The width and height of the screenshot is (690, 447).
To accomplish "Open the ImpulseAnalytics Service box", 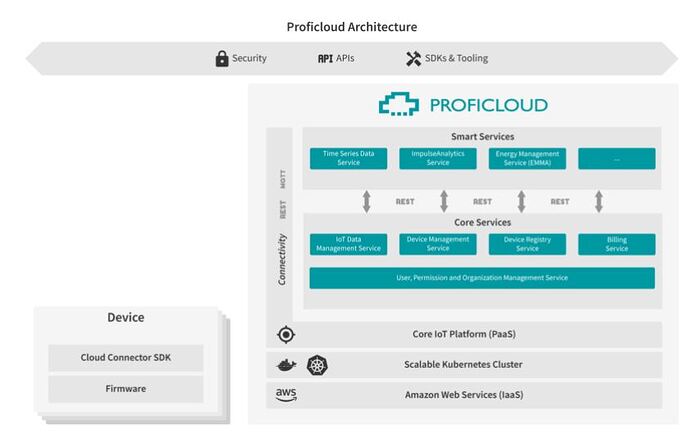I will point(438,158).
